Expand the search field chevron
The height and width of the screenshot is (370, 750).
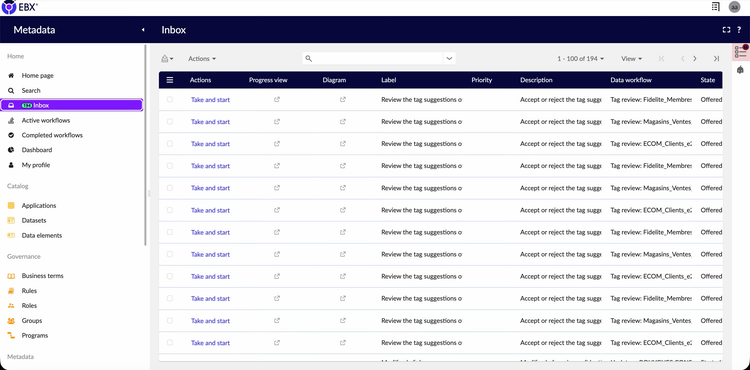coord(449,58)
